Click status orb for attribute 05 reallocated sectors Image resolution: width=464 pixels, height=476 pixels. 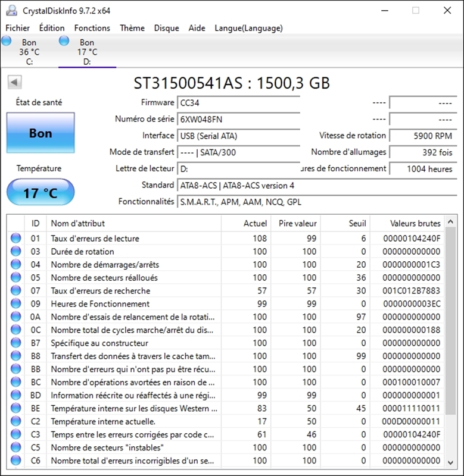tap(15, 278)
